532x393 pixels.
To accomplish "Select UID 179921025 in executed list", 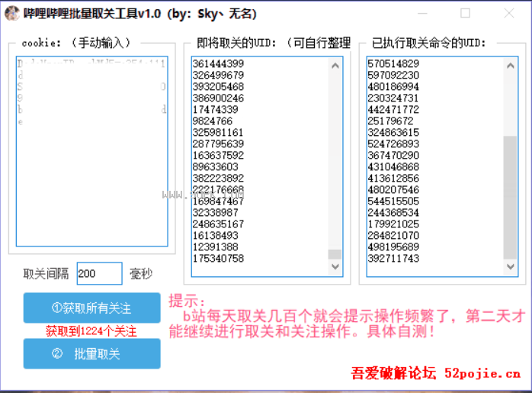I will click(x=393, y=224).
